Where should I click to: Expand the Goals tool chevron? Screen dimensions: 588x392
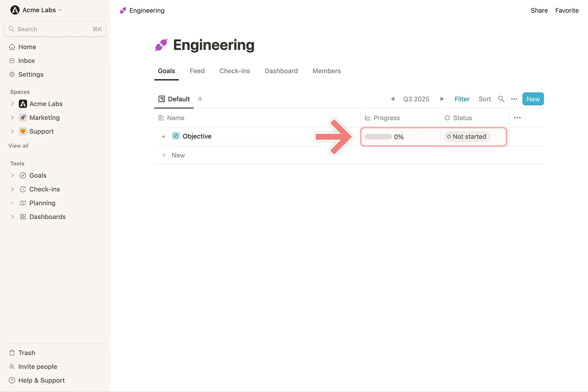(x=12, y=175)
